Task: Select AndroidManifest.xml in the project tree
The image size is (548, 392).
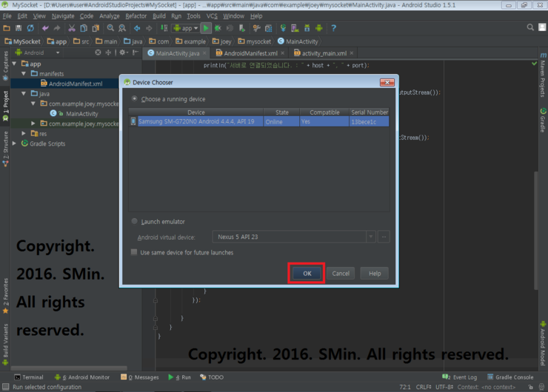Action: click(76, 84)
